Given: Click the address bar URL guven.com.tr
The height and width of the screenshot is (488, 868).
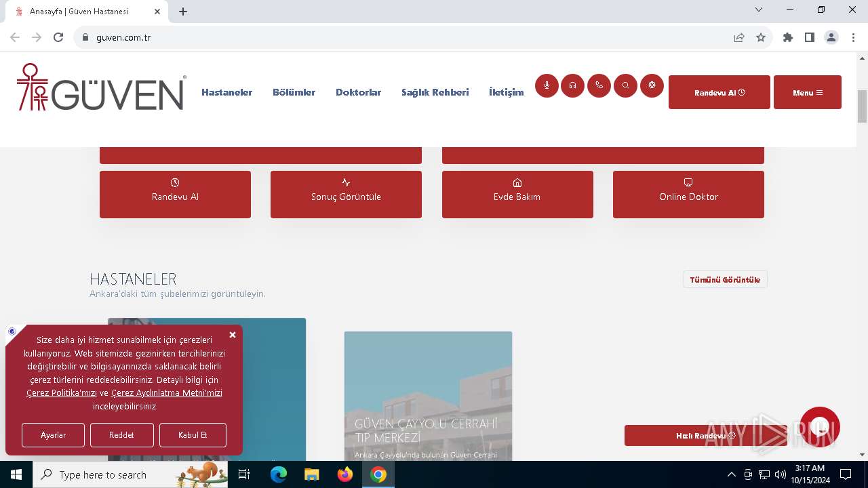Looking at the screenshot, I should [x=123, y=37].
